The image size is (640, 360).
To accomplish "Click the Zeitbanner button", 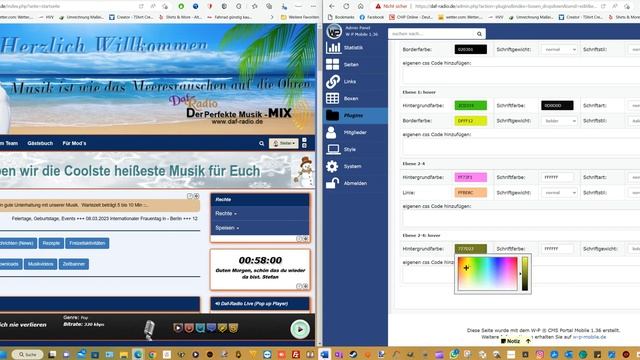I will pos(73,264).
